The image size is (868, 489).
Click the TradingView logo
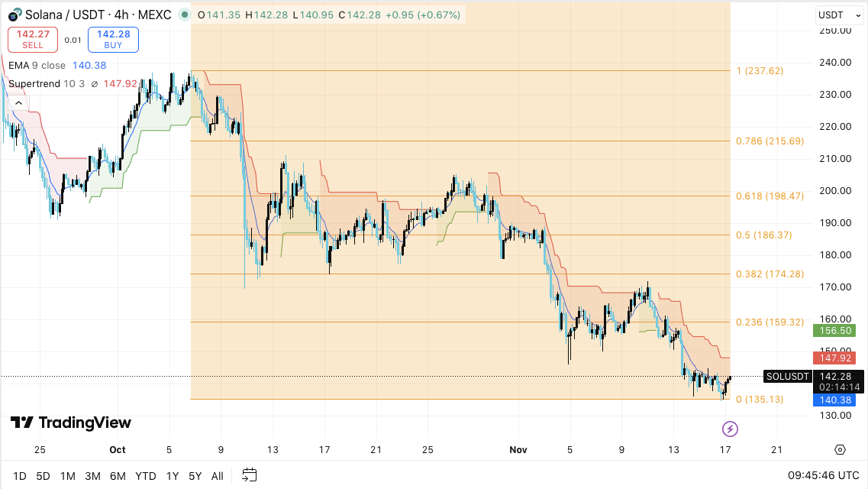[71, 423]
